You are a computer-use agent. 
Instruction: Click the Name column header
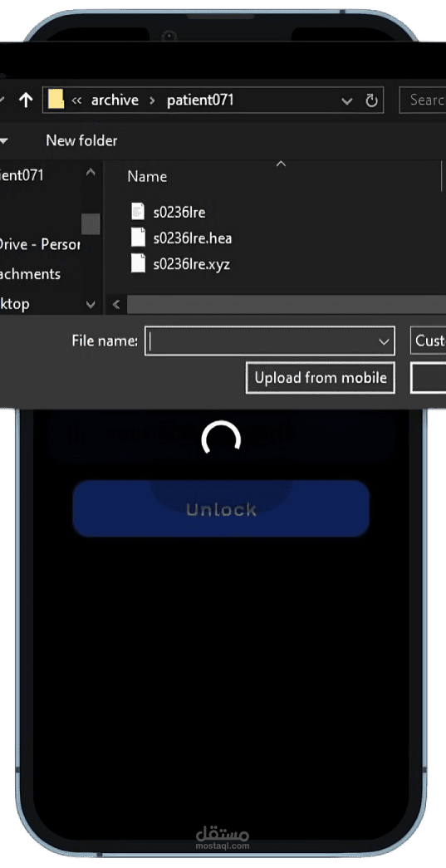pos(147,177)
